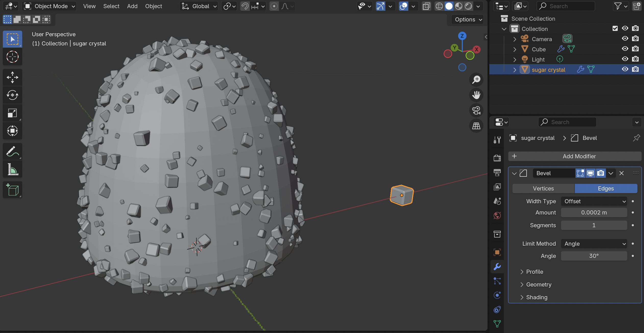Hide the Light object in outliner

[x=625, y=59]
